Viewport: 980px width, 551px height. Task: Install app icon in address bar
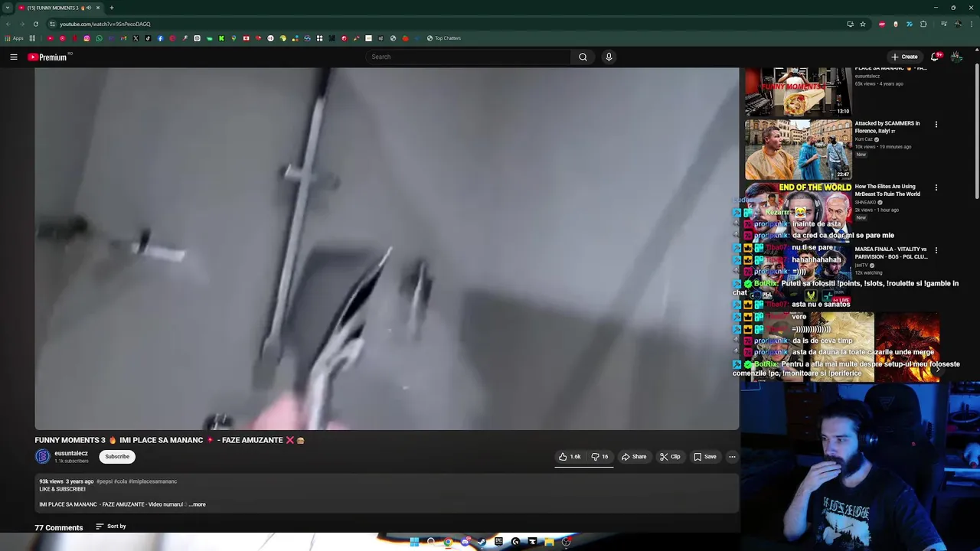(851, 24)
